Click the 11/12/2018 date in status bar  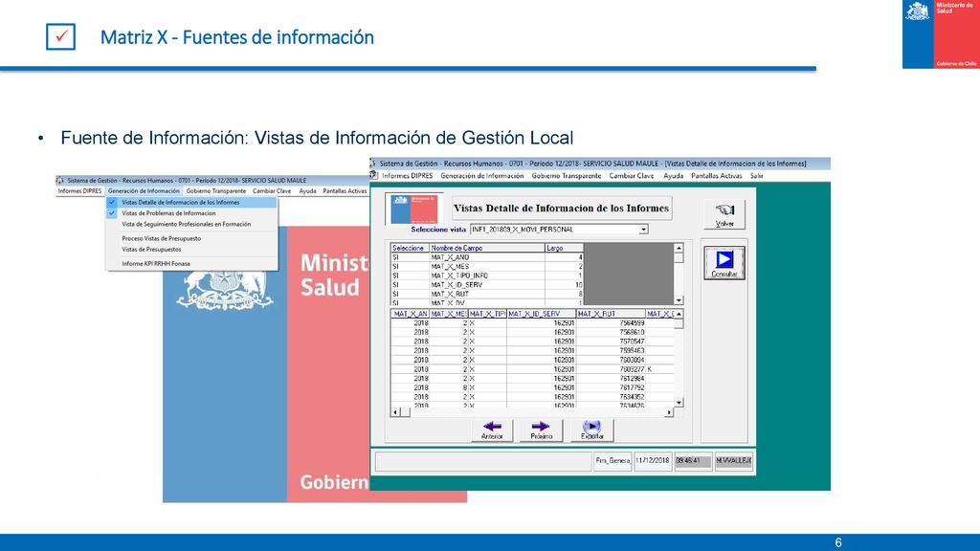point(653,461)
